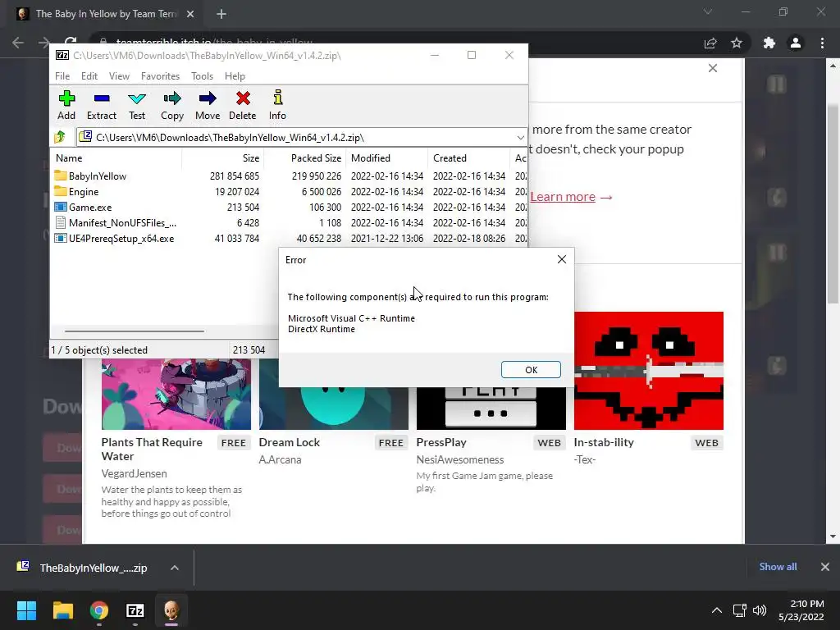
Task: Show hidden system tray icons
Action: coord(716,610)
